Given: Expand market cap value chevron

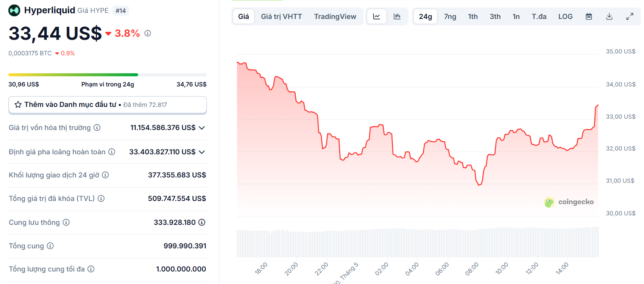Looking at the screenshot, I should point(202,128).
